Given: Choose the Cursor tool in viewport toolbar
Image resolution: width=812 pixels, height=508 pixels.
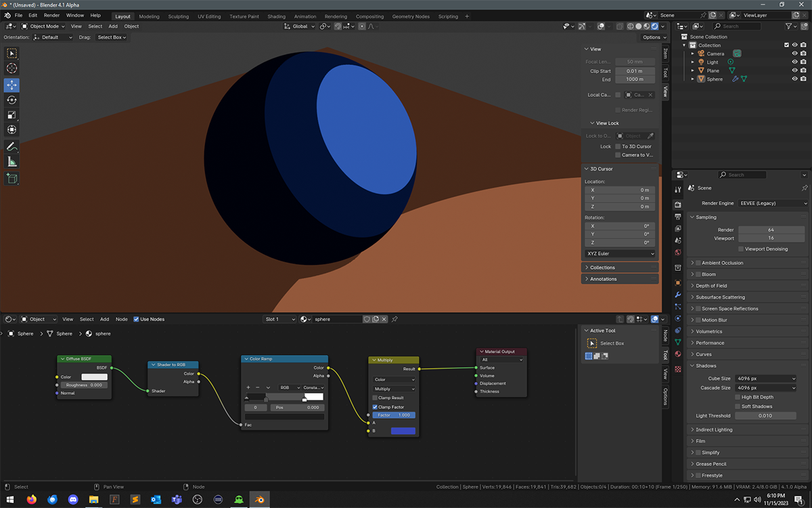Looking at the screenshot, I should tap(12, 68).
